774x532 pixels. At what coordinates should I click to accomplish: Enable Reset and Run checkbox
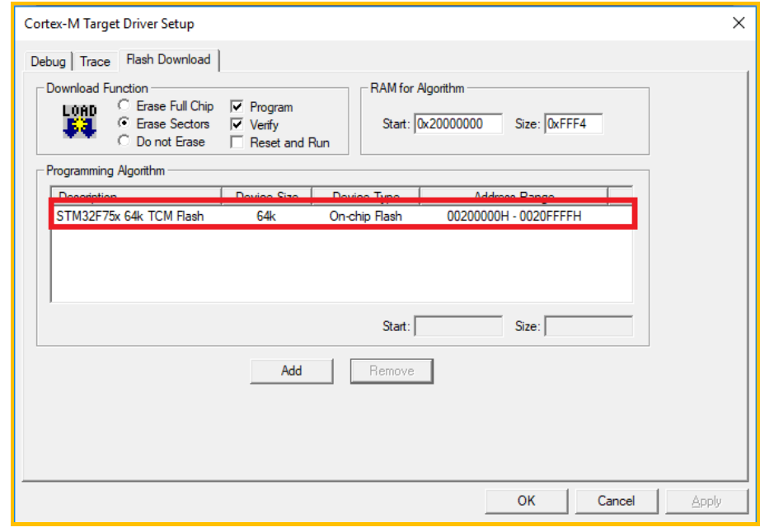pyautogui.click(x=237, y=142)
